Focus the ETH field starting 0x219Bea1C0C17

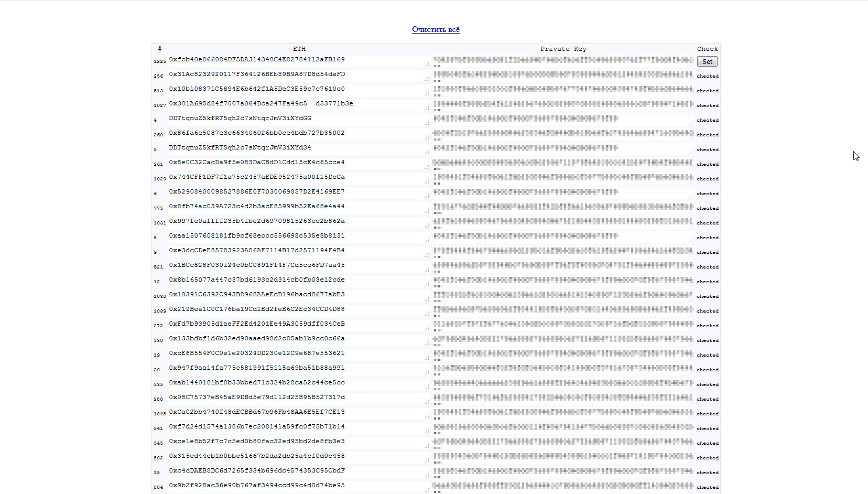pyautogui.click(x=299, y=311)
